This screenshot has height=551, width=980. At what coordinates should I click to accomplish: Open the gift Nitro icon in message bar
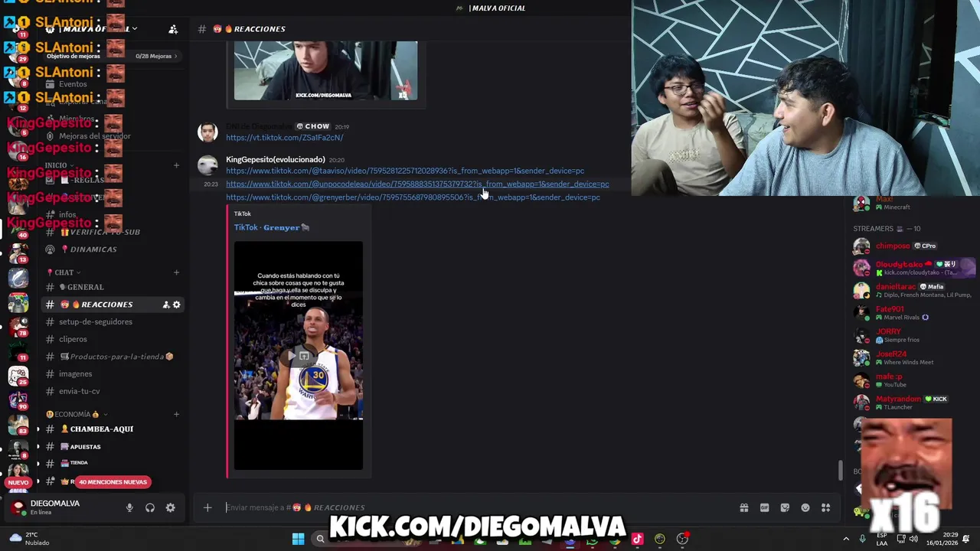pyautogui.click(x=743, y=507)
